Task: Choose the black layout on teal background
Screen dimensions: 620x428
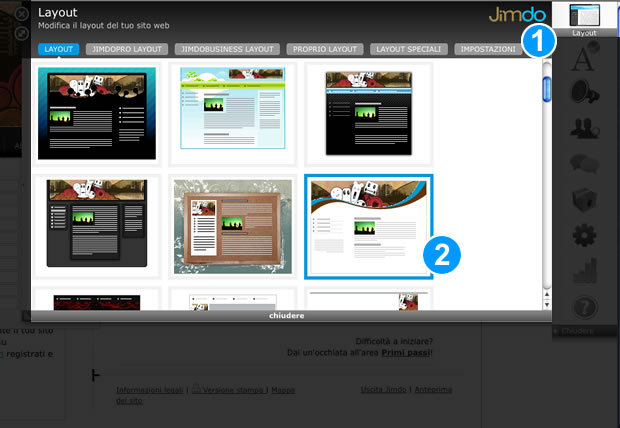Action: pyautogui.click(x=97, y=114)
